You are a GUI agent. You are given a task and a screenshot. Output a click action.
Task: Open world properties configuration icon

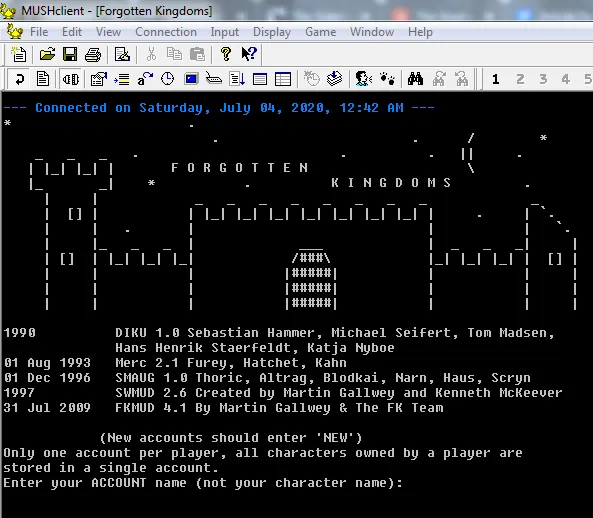point(99,79)
